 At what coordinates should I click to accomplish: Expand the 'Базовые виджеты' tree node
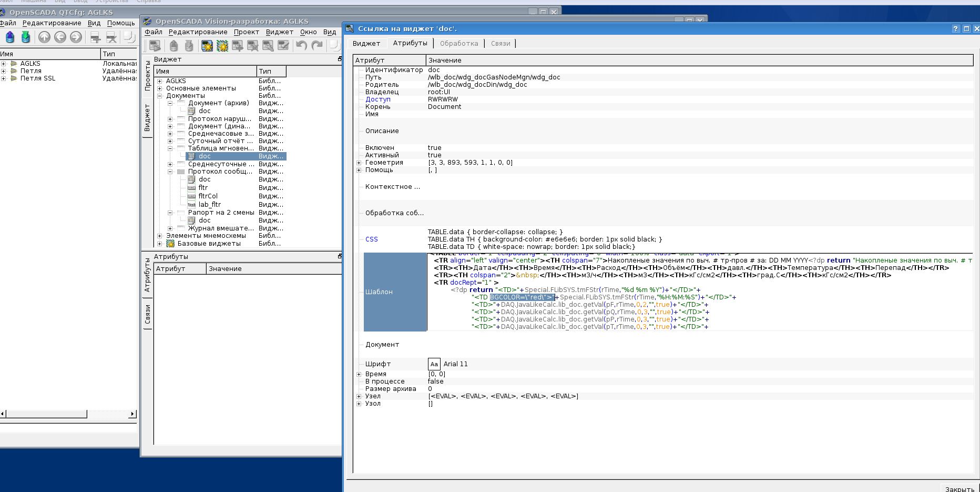tap(160, 244)
